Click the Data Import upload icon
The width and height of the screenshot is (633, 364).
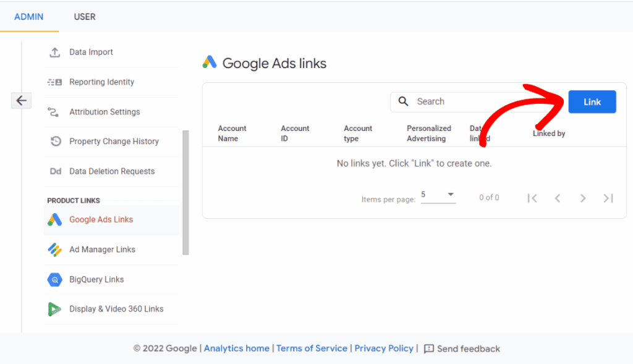(55, 52)
